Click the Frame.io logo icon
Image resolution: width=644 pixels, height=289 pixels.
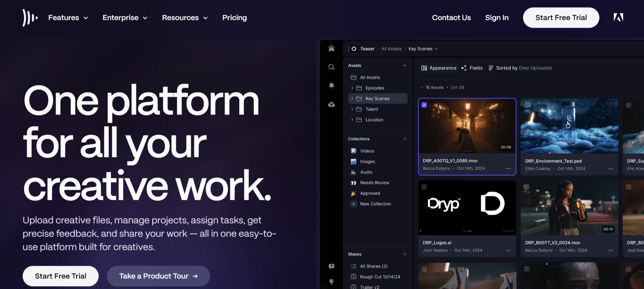[x=30, y=17]
